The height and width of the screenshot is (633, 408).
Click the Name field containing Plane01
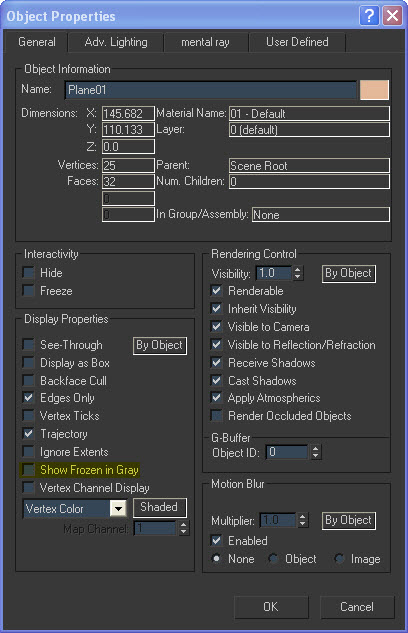pyautogui.click(x=211, y=90)
